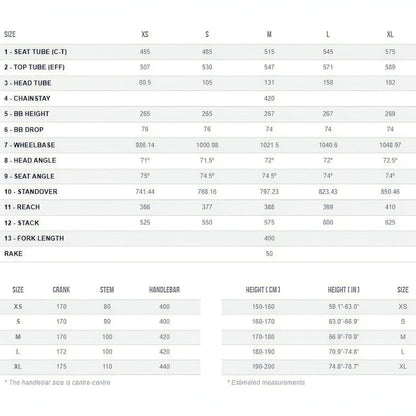Click the HEIGHT (CM) column header

263,290
